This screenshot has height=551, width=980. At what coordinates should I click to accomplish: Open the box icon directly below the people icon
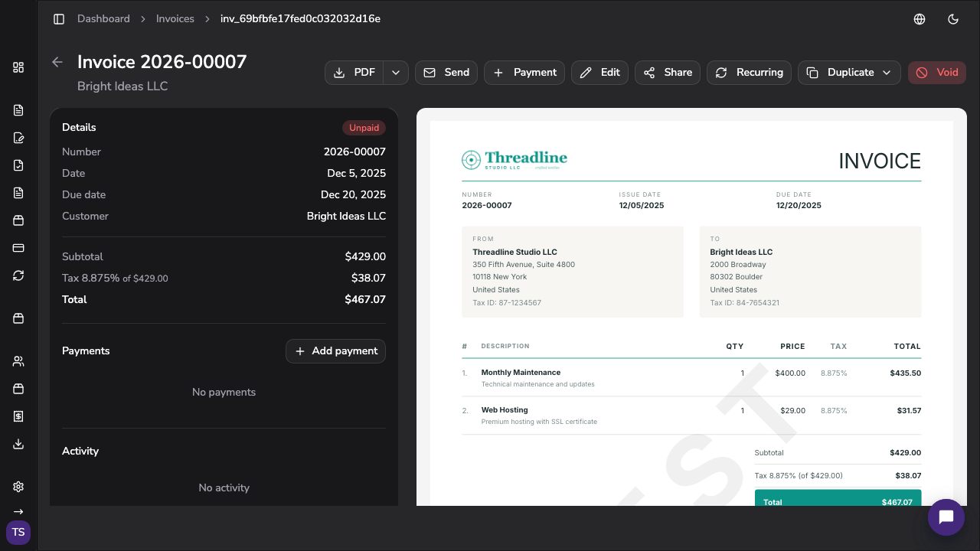pyautogui.click(x=18, y=389)
